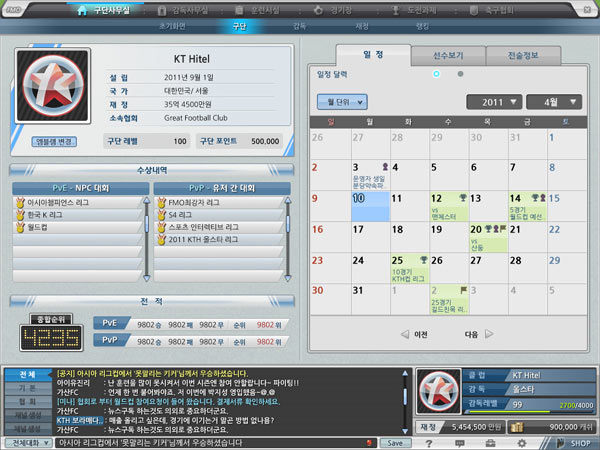The image size is (600, 450).
Task: Click the trophy icon on April 25
Action: [423, 259]
